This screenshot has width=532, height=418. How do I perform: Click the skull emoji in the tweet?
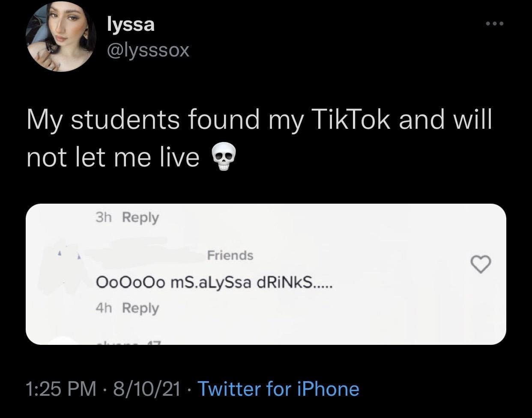click(223, 159)
